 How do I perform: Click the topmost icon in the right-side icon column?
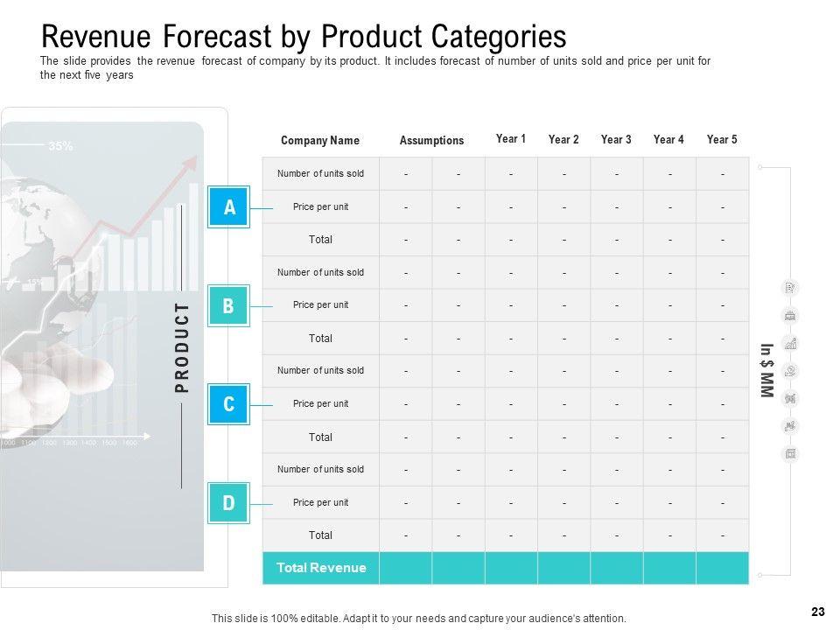pyautogui.click(x=790, y=288)
